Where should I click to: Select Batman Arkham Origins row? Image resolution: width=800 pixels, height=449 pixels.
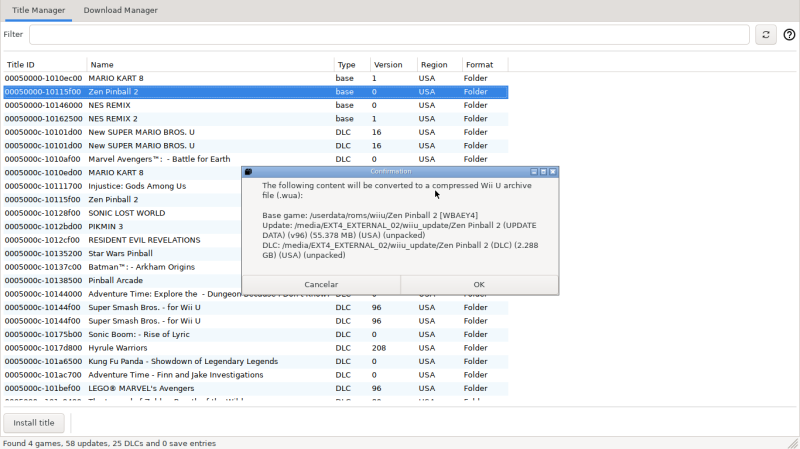coord(122,267)
